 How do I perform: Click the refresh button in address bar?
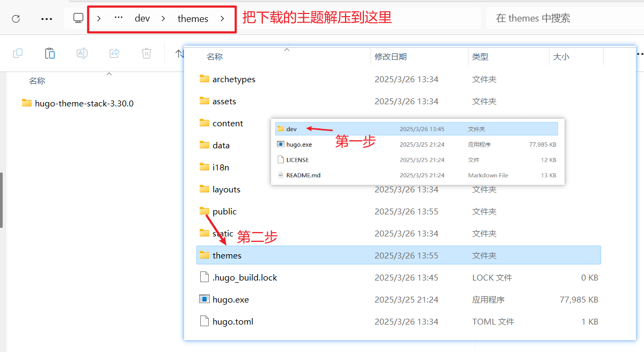click(x=16, y=18)
